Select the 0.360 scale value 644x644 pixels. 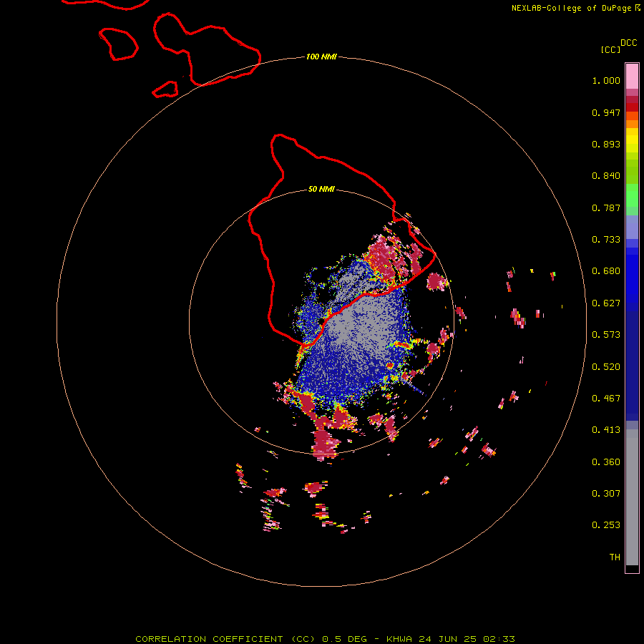click(x=606, y=462)
